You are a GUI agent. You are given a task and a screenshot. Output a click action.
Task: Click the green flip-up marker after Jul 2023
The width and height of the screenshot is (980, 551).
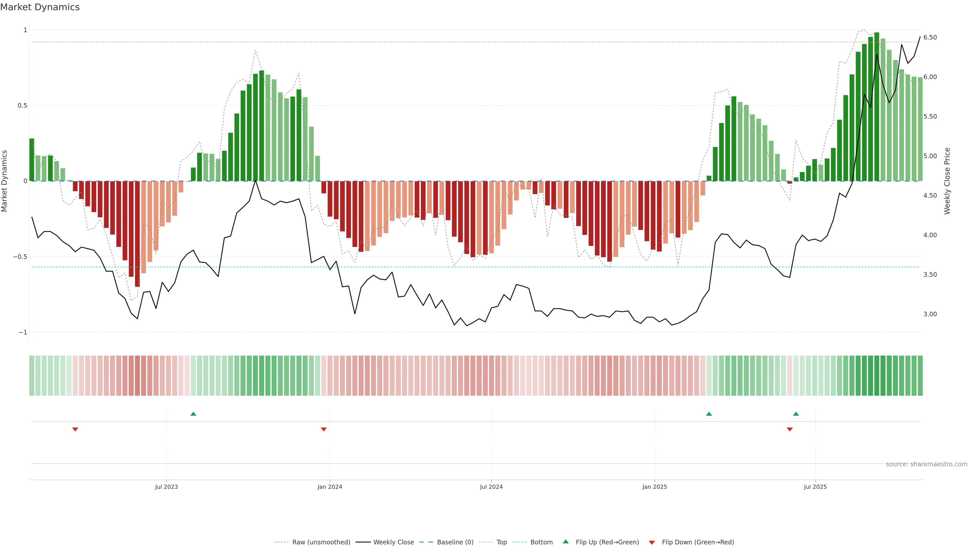(193, 414)
